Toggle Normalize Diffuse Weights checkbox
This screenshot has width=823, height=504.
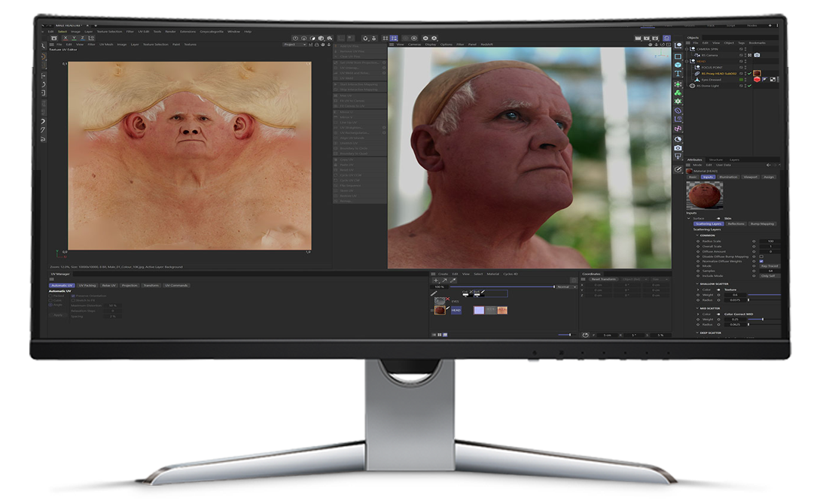click(761, 261)
